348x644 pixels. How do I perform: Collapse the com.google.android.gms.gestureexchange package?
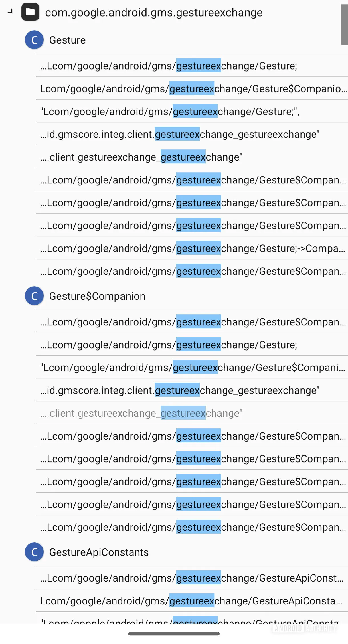click(154, 12)
